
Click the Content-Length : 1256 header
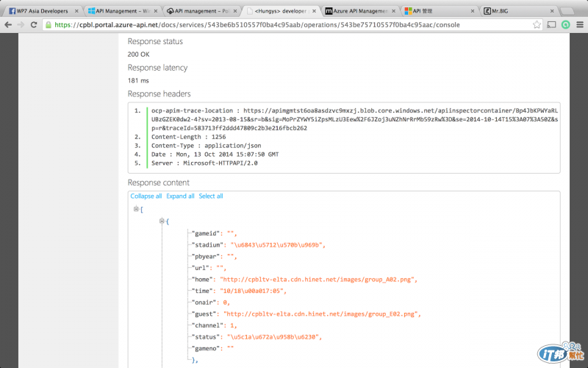188,137
